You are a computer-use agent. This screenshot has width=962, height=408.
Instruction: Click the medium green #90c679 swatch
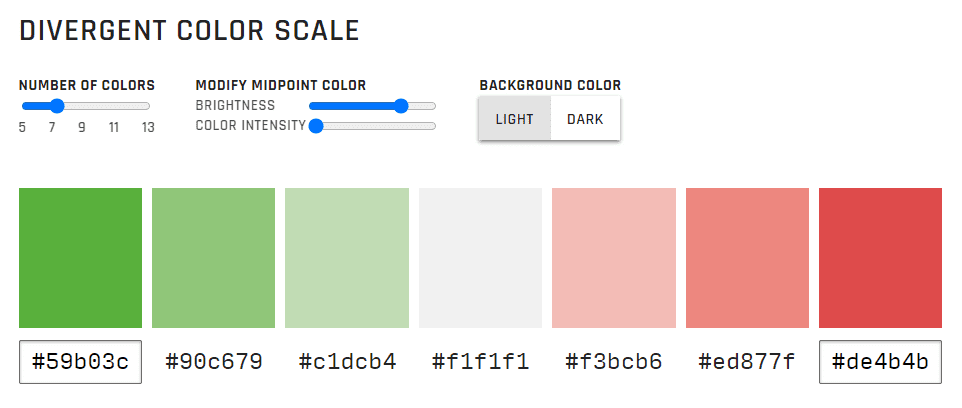213,258
